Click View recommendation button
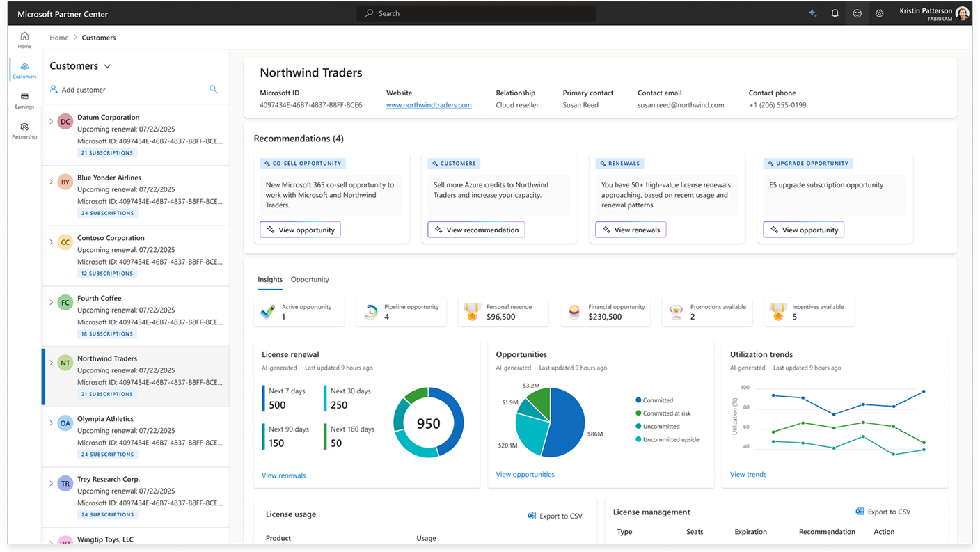Image resolution: width=980 pixels, height=552 pixels. (476, 230)
